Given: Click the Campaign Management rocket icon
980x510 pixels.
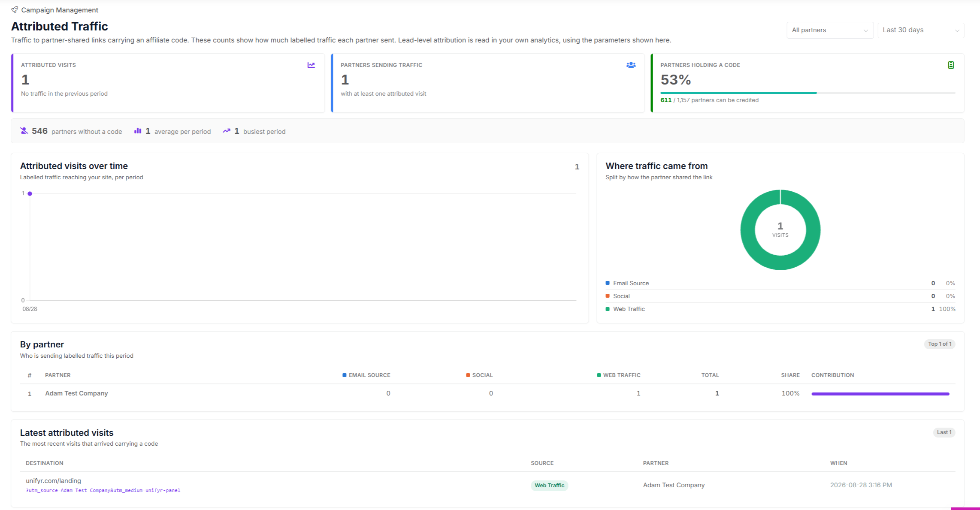Looking at the screenshot, I should [x=14, y=10].
